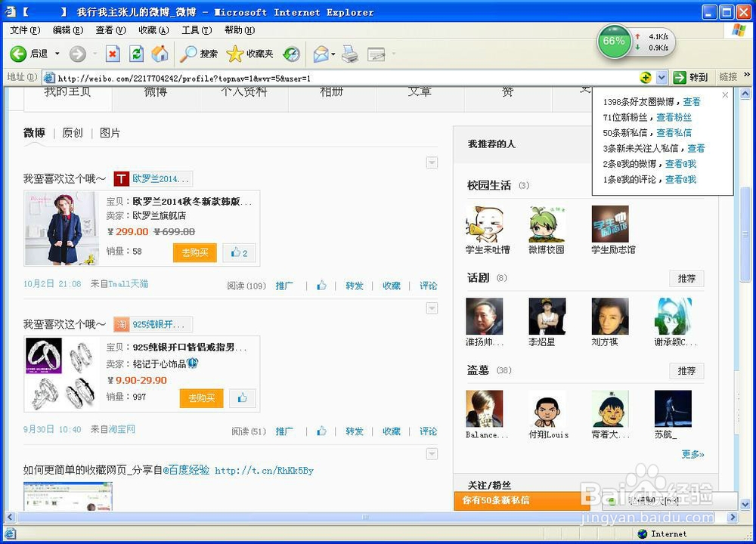Open the coat product thumbnail image
This screenshot has width=756, height=544.
pyautogui.click(x=62, y=228)
